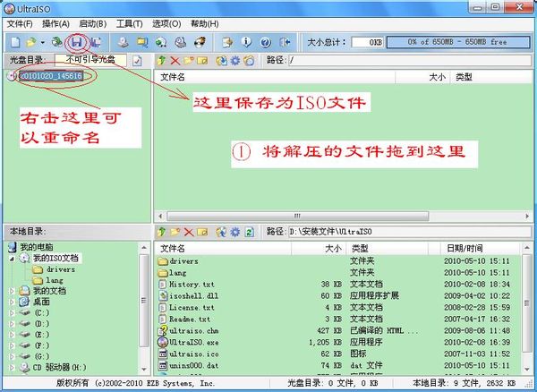The width and height of the screenshot is (537, 392).
Task: Click the 大小总计 size field showing 0KB
Action: pos(367,42)
